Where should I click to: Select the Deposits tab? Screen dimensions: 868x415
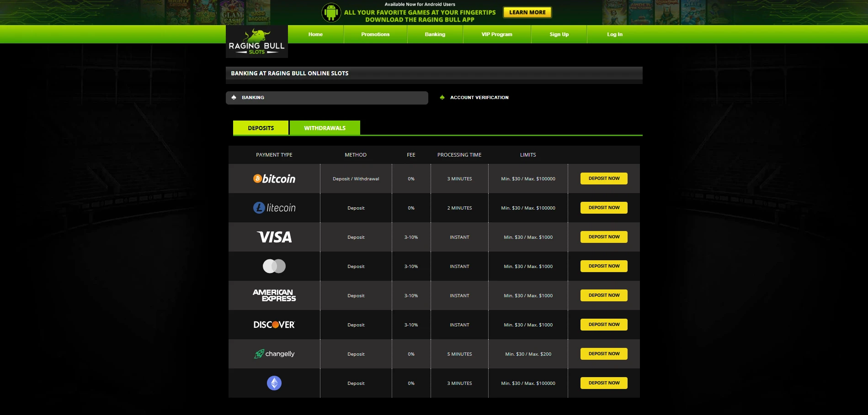pos(261,128)
